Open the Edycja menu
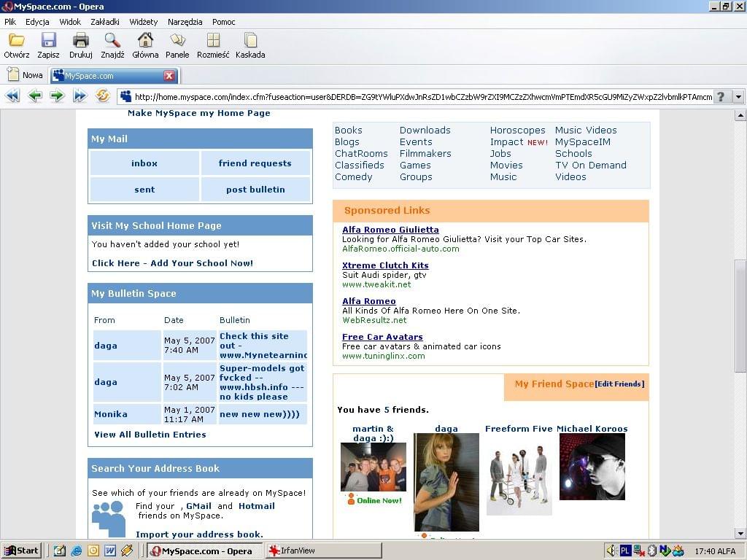Screen dimensions: 747x560 [x=37, y=22]
